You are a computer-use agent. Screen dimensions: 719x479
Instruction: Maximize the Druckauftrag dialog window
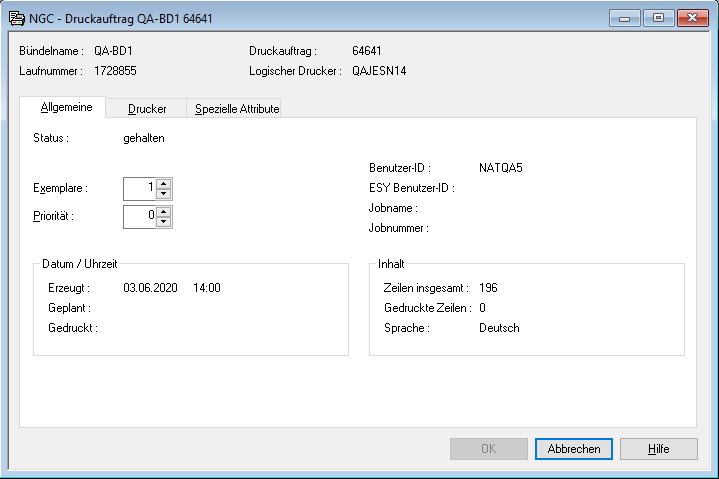658,18
